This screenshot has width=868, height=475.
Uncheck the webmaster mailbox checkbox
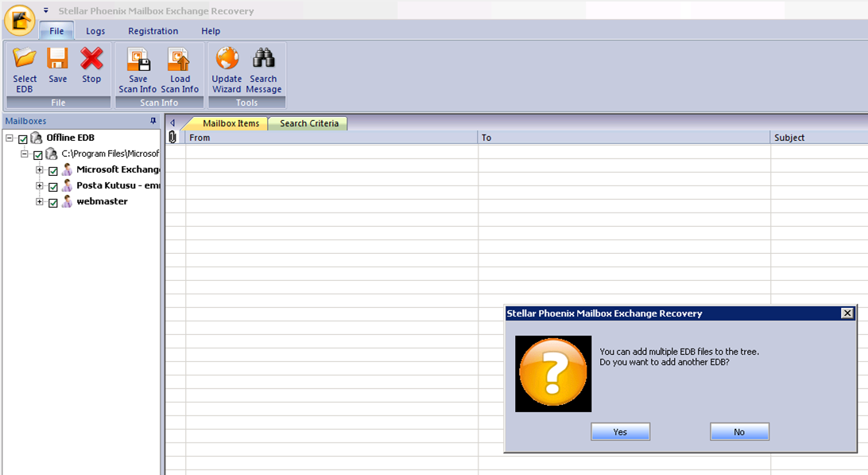click(53, 203)
